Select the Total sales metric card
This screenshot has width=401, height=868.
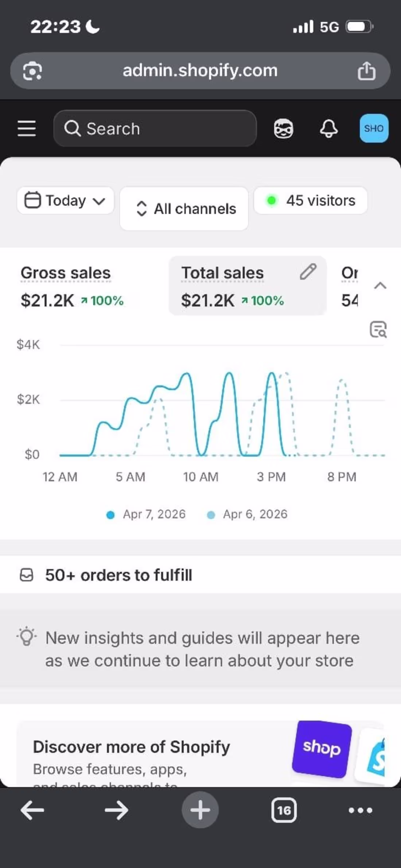point(248,286)
